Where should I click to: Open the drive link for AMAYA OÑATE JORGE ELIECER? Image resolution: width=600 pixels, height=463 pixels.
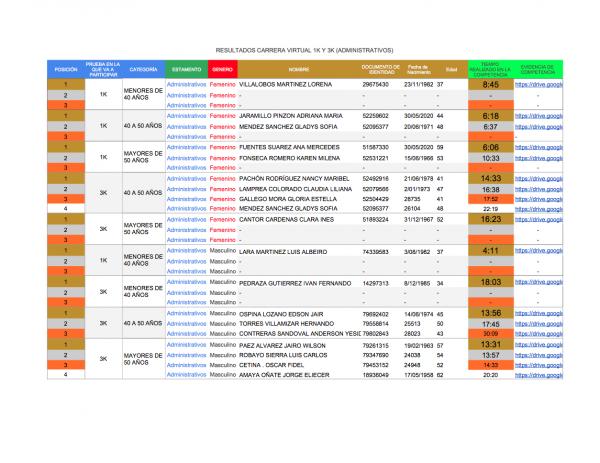tap(539, 375)
